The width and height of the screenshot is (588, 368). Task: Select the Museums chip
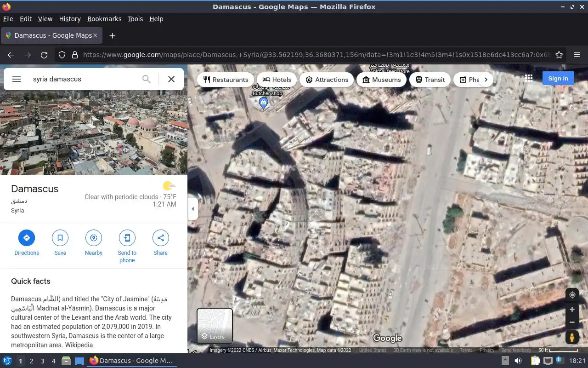[381, 80]
